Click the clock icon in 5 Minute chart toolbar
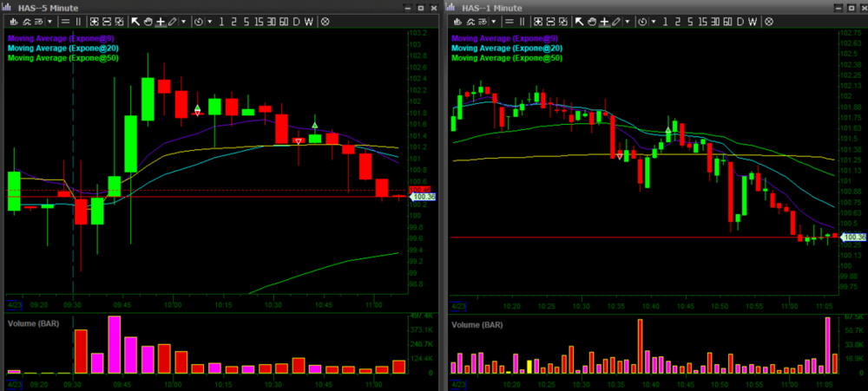 (199, 21)
